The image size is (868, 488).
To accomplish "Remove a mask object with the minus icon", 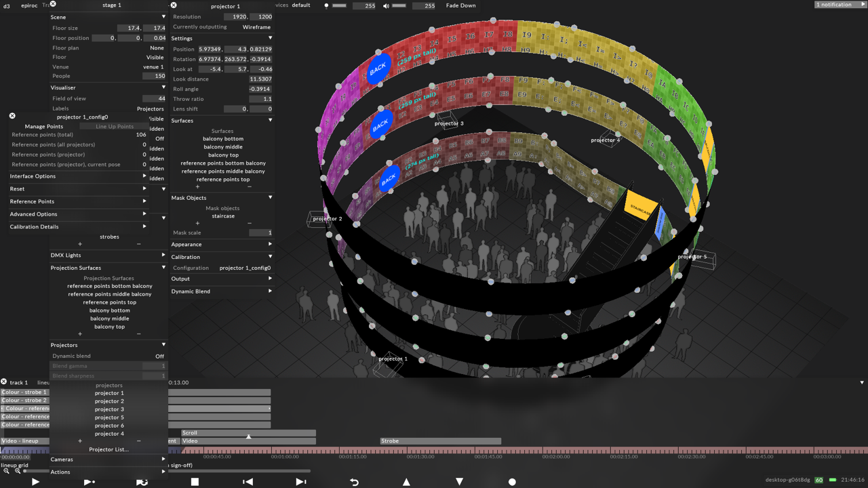I will (x=249, y=223).
